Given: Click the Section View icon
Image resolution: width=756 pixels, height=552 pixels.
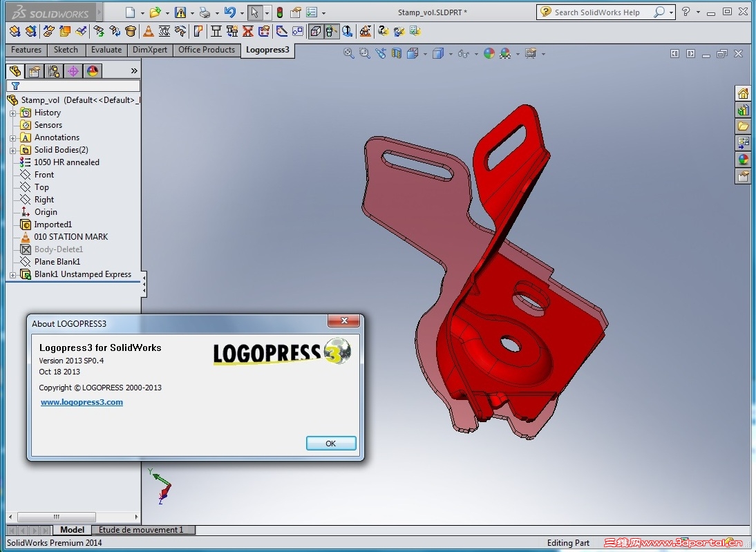Looking at the screenshot, I should [397, 53].
